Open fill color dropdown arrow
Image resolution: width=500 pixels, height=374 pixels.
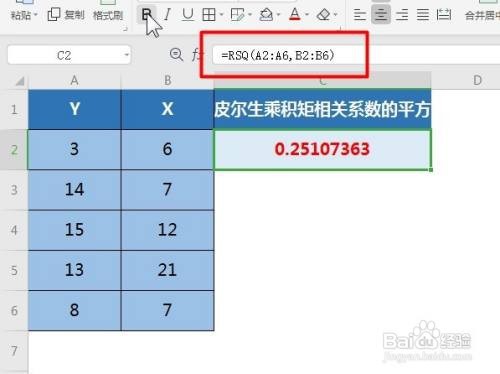click(278, 15)
